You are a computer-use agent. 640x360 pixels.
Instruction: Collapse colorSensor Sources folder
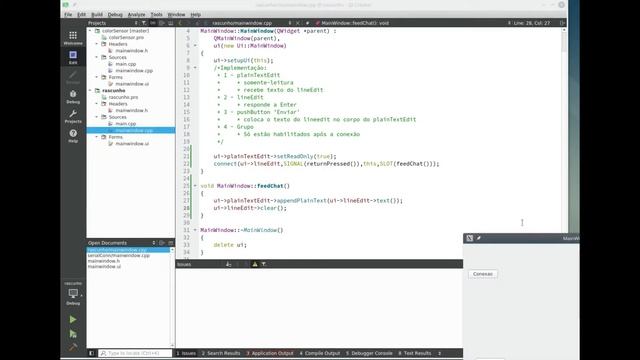coord(97,57)
